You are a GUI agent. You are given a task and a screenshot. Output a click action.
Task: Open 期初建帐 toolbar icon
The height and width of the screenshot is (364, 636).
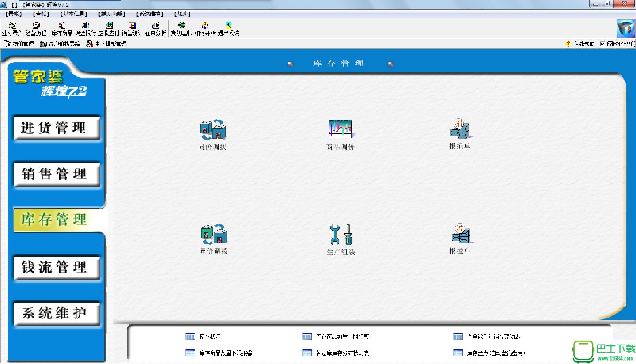click(x=182, y=29)
